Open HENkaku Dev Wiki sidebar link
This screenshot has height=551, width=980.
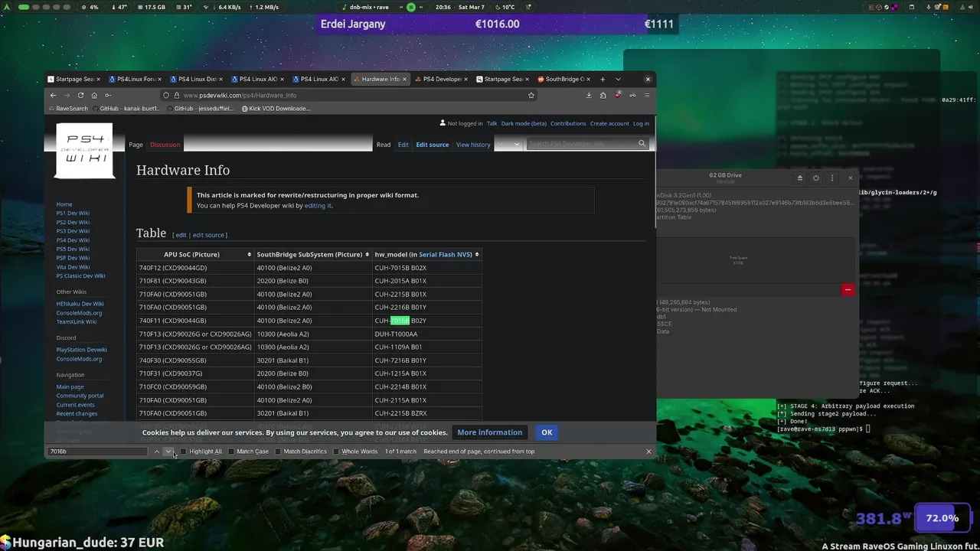pyautogui.click(x=80, y=304)
